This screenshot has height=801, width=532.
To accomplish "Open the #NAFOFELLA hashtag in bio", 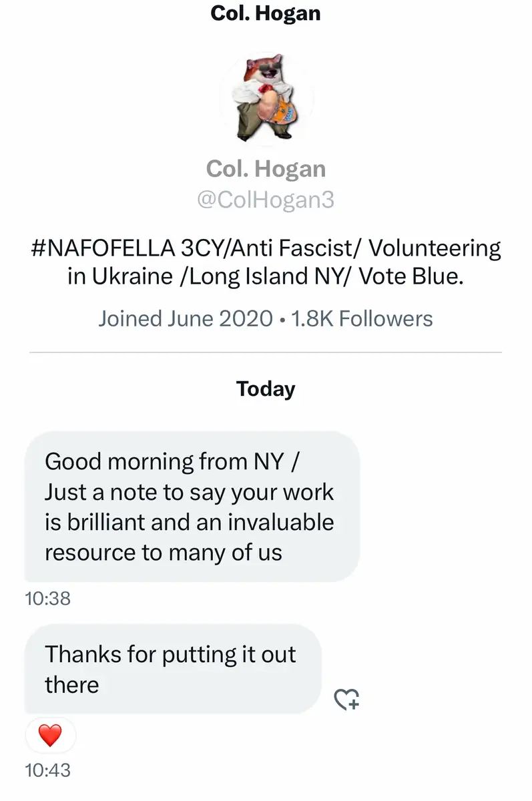I will coord(102,248).
